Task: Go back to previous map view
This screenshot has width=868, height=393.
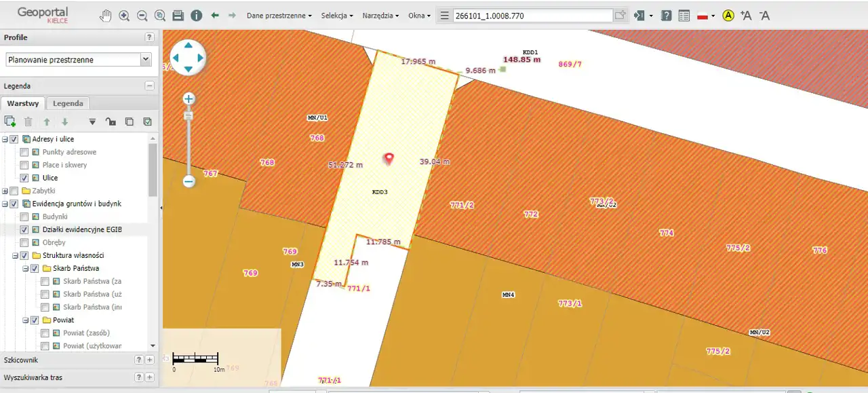Action: coord(215,15)
